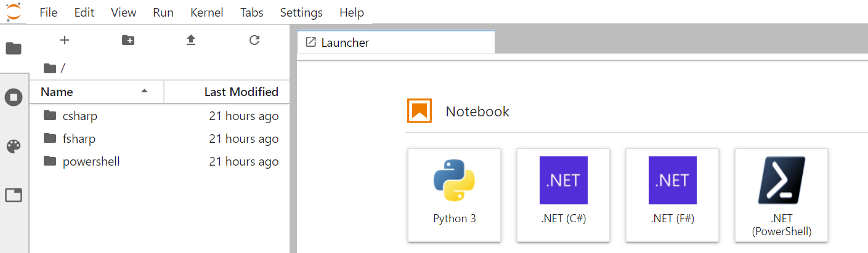Open the Commands palette sidebar icon

click(14, 147)
